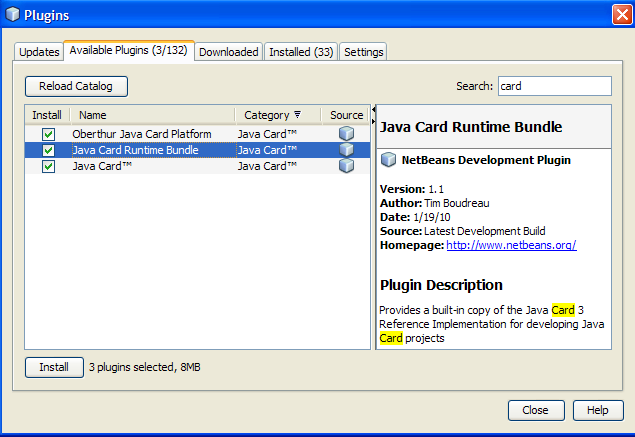Go to the Settings tab
Viewport: 635px width, 437px height.
tap(364, 52)
